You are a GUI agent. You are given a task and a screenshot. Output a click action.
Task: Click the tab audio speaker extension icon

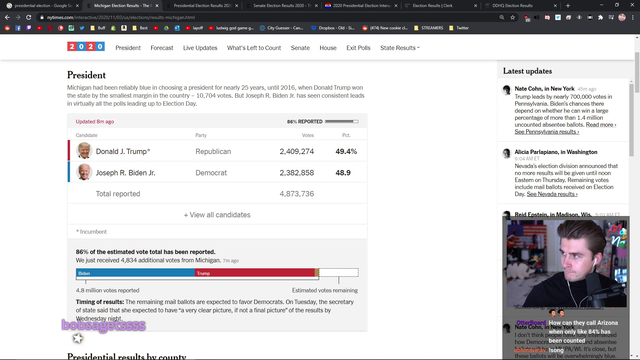point(537,18)
